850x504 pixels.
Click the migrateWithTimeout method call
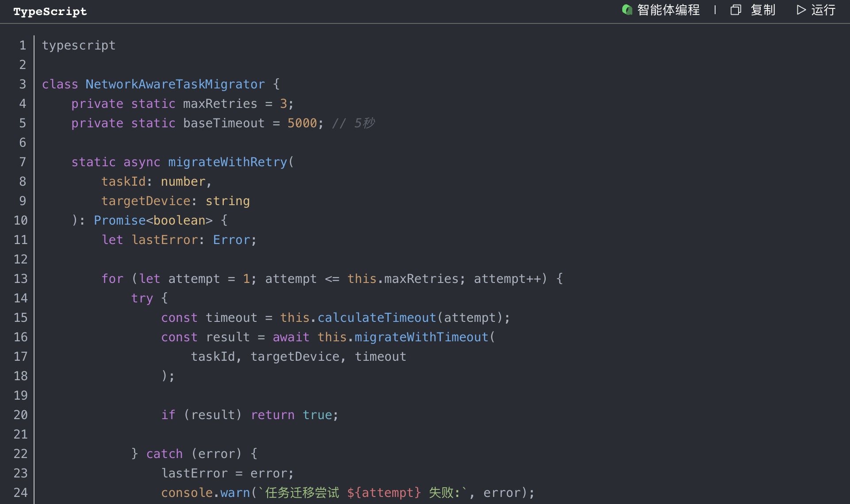pos(421,337)
